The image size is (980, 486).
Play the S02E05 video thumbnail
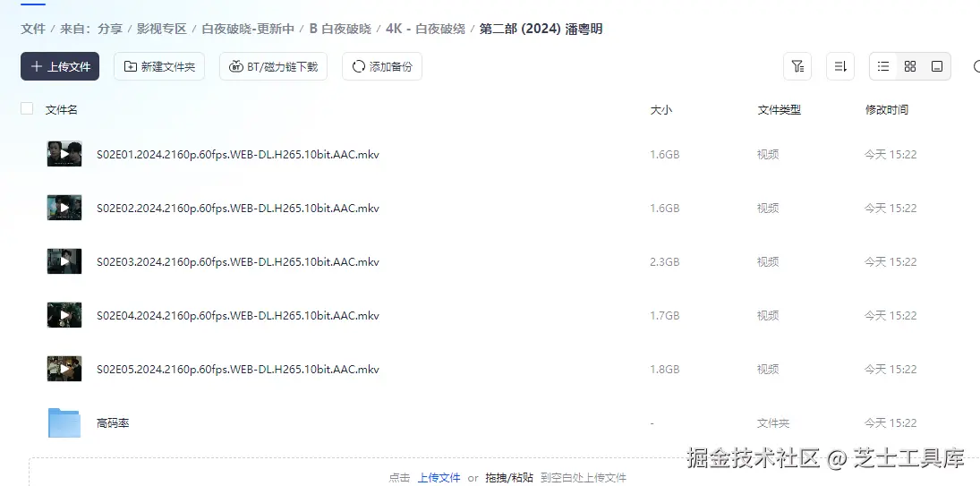pos(64,369)
